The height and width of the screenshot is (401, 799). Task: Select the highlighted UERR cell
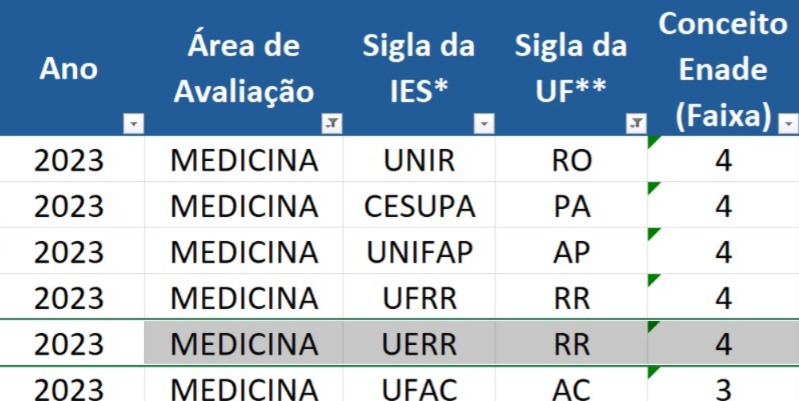pos(419,344)
